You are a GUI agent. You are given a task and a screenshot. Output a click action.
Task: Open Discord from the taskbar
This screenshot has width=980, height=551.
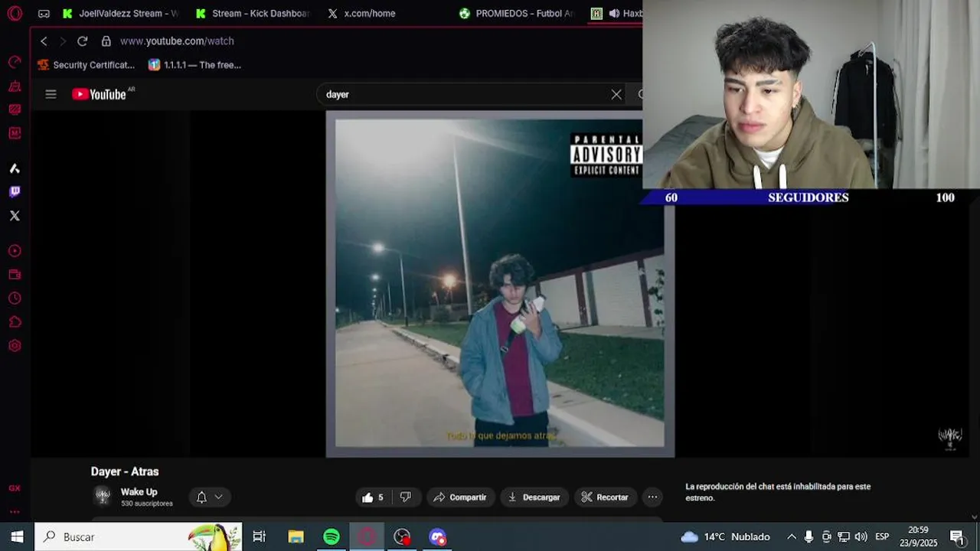click(x=437, y=537)
